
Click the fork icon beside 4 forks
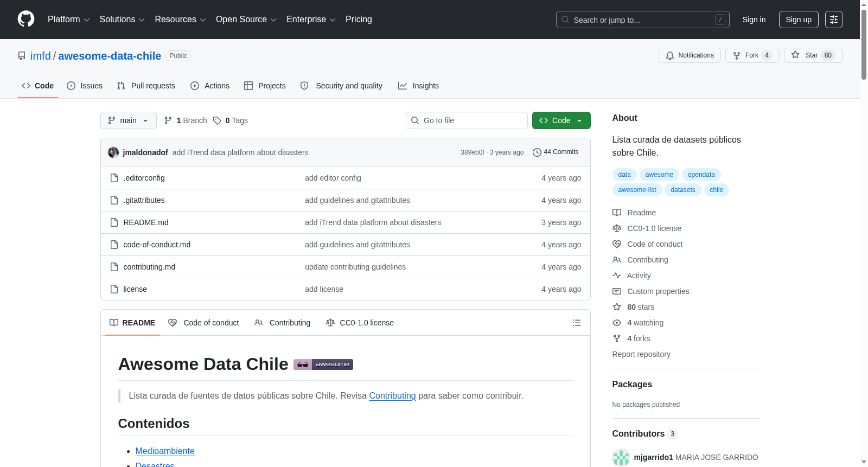click(x=617, y=338)
